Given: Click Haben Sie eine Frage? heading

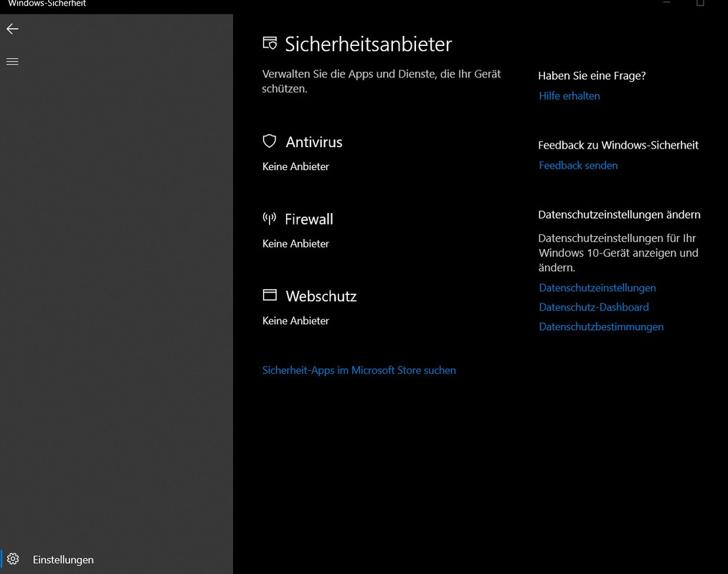Looking at the screenshot, I should (592, 76).
